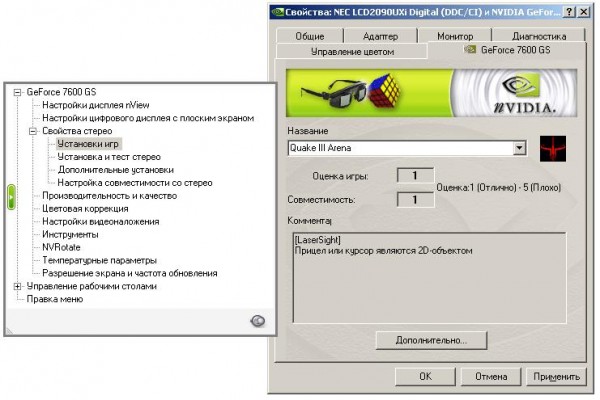Expand the Управление рабочими столами node
The height and width of the screenshot is (400, 600).
[17, 286]
